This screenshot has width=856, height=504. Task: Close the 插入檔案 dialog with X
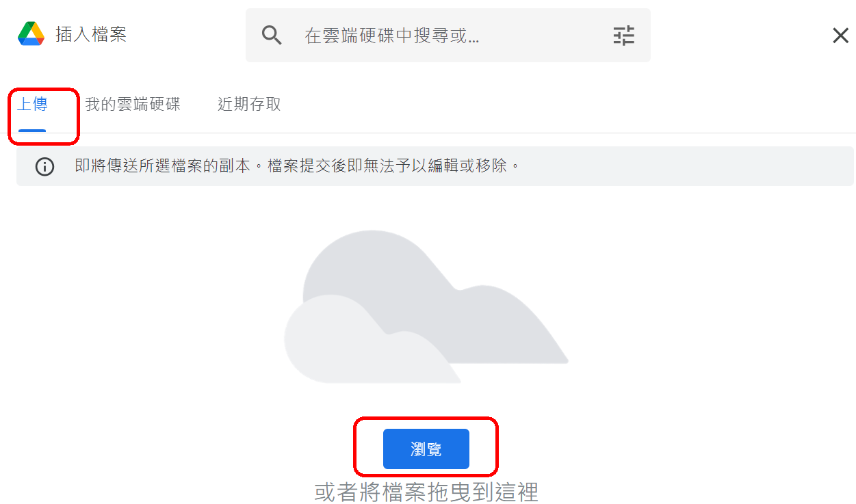pos(840,36)
